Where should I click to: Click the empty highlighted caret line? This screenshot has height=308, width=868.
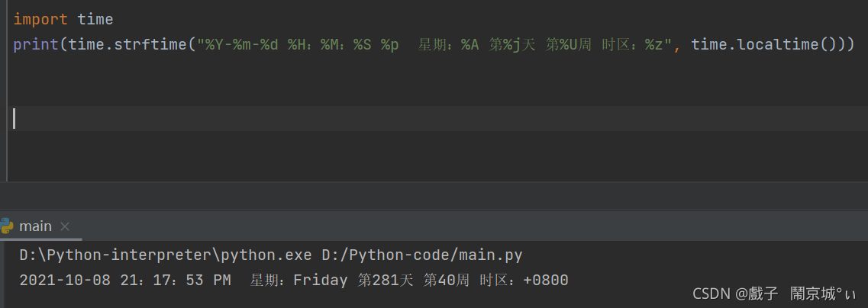point(437,118)
